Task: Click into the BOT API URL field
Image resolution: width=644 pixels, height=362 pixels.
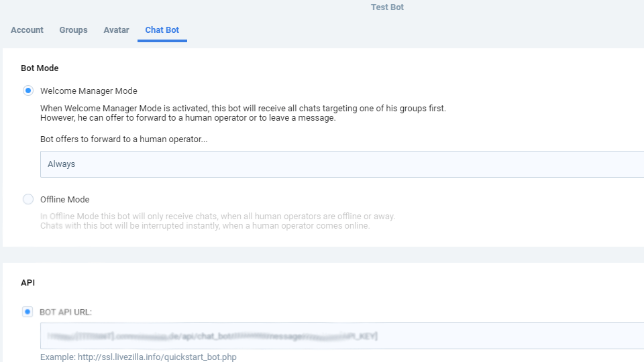Action: point(342,336)
